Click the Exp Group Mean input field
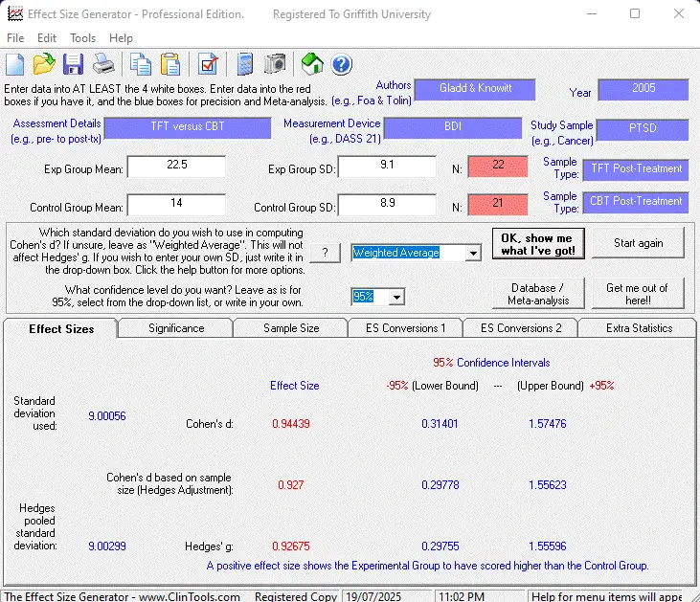This screenshot has width=700, height=602. coord(176,167)
